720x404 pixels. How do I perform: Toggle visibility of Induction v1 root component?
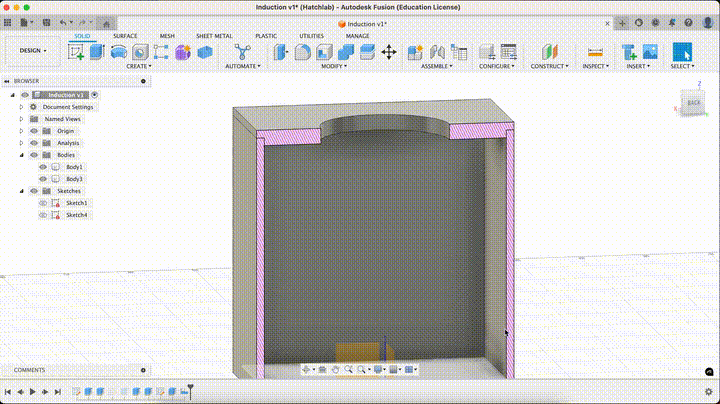(25, 95)
